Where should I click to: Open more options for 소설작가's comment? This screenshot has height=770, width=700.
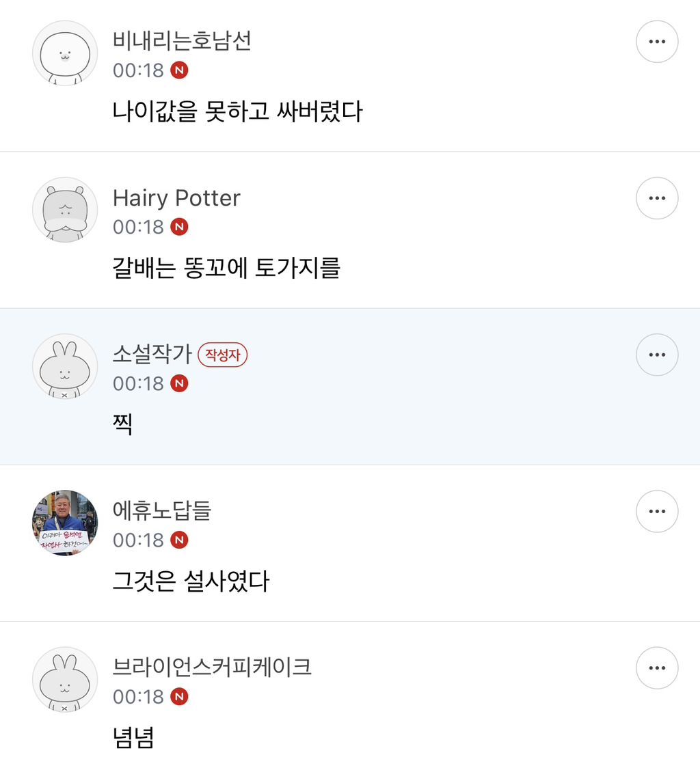coord(657,355)
